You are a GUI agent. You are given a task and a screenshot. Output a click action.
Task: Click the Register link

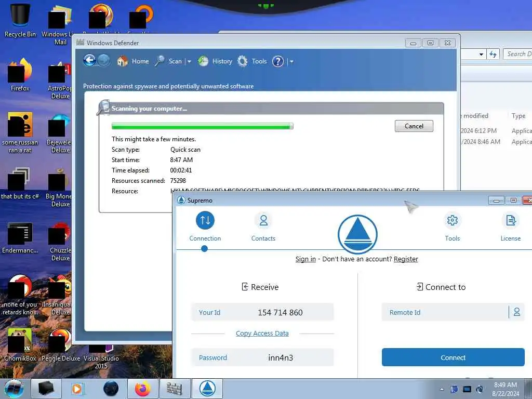(406, 259)
